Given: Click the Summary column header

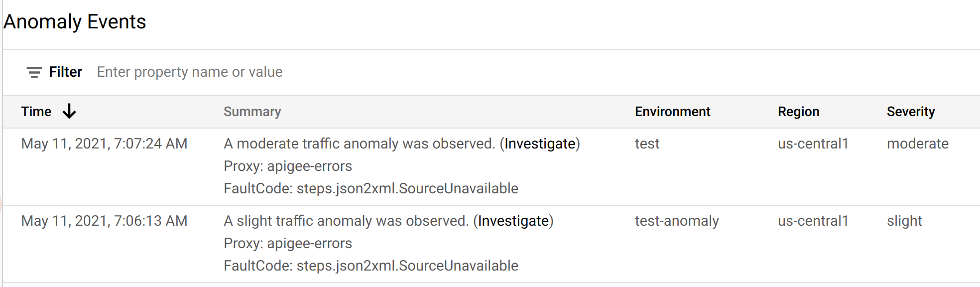Looking at the screenshot, I should [x=252, y=112].
